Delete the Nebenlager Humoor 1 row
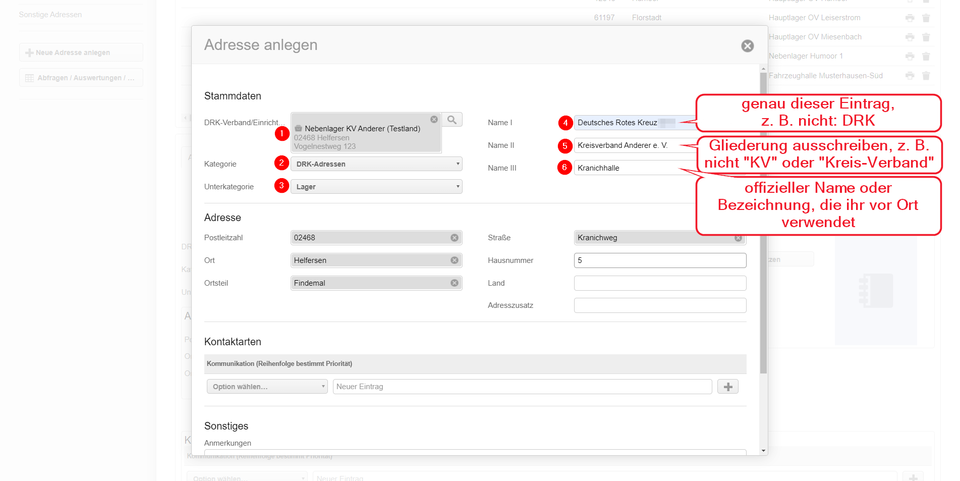 pyautogui.click(x=926, y=56)
